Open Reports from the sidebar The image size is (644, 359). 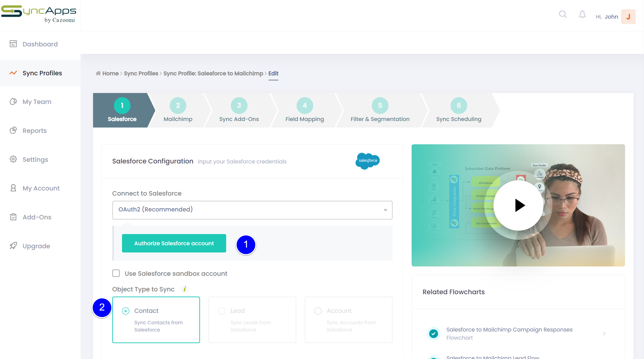click(40, 131)
